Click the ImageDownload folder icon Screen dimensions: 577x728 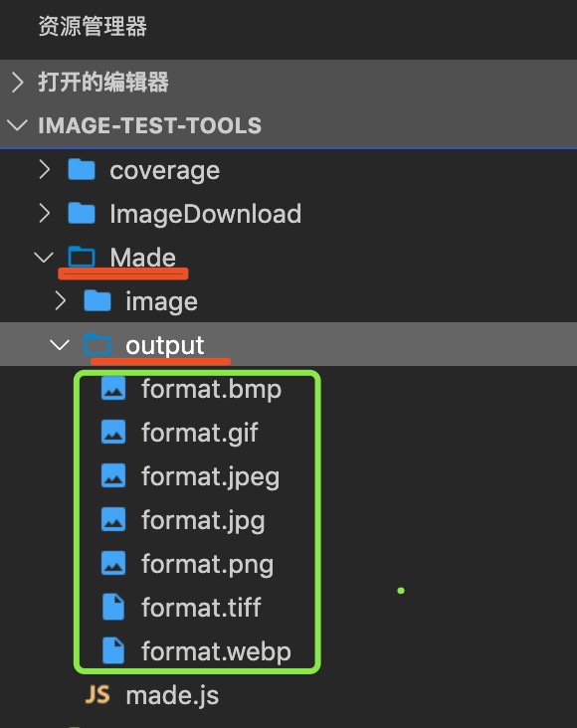(x=82, y=213)
